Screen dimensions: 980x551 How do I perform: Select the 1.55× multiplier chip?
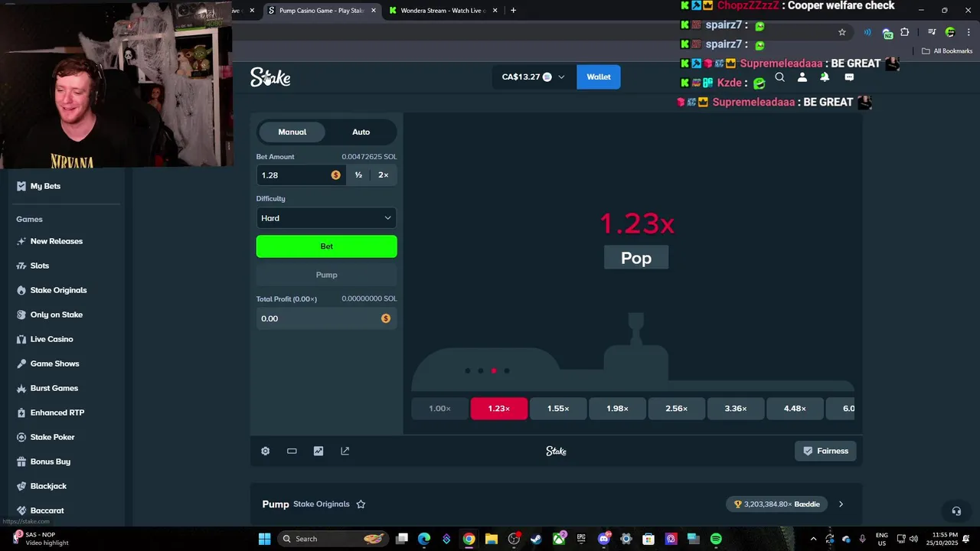click(x=558, y=409)
